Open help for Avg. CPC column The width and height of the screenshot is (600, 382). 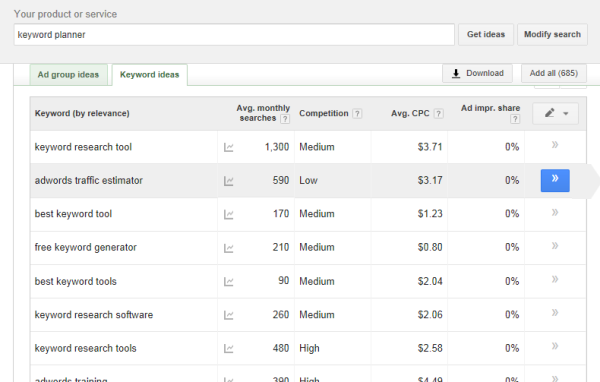coord(439,114)
